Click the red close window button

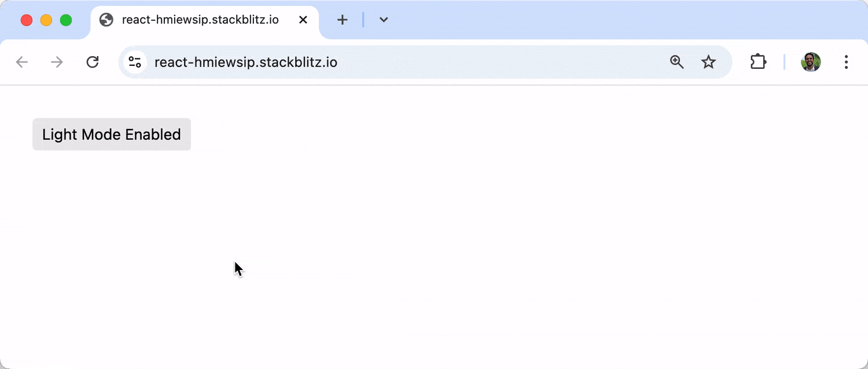[x=27, y=20]
